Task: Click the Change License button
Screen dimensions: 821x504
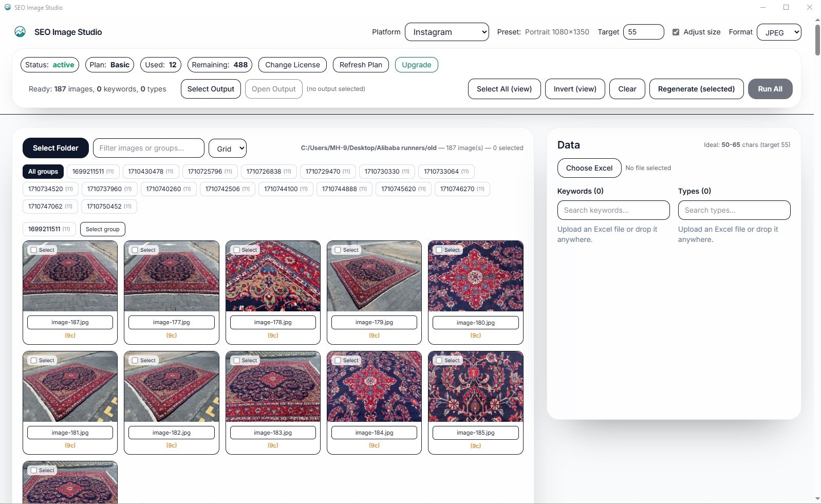Action: pyautogui.click(x=292, y=65)
